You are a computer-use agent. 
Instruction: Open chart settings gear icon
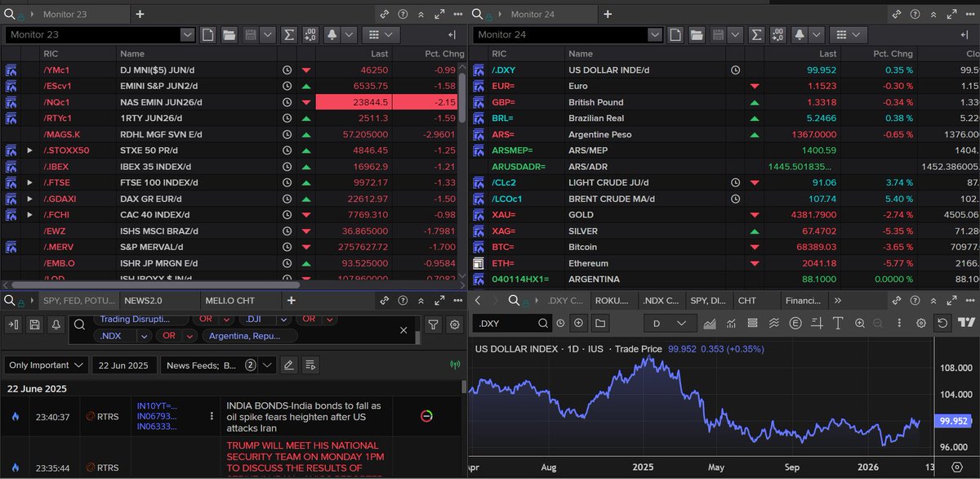pyautogui.click(x=921, y=323)
